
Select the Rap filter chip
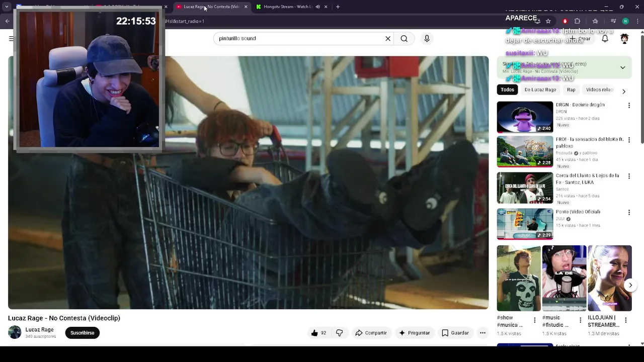tap(571, 89)
